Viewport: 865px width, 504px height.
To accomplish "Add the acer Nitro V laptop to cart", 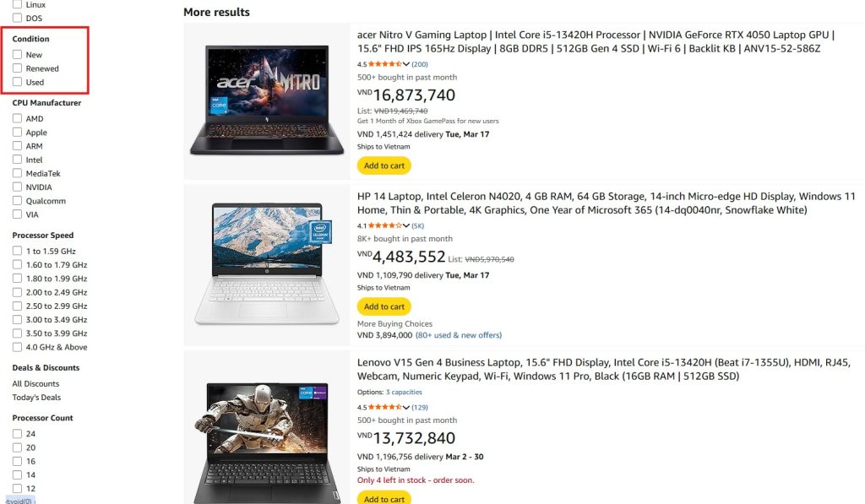I will tap(384, 165).
